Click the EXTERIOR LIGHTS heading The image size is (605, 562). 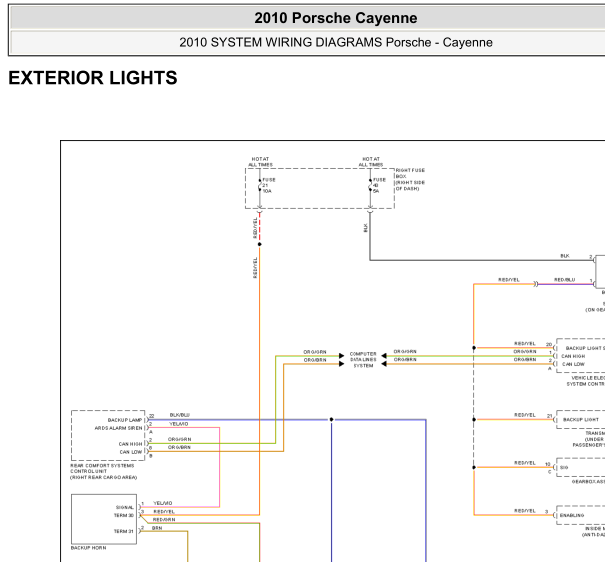pyautogui.click(x=93, y=78)
